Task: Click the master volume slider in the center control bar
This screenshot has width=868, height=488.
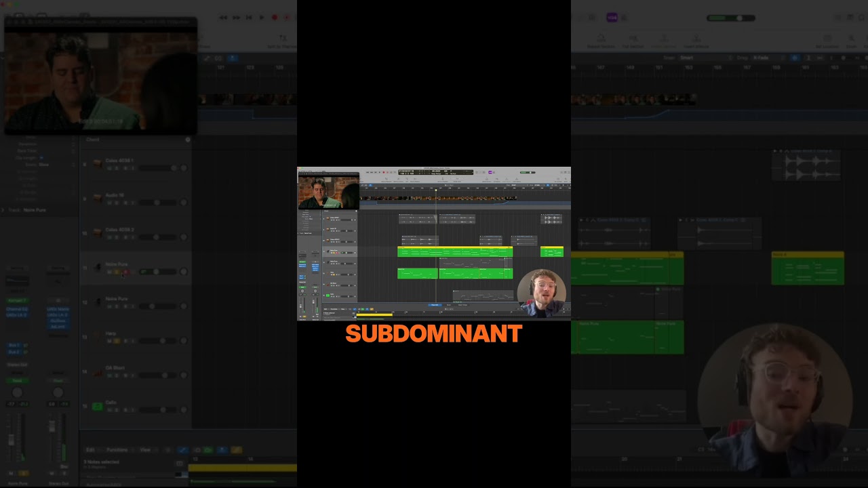Action: point(528,172)
